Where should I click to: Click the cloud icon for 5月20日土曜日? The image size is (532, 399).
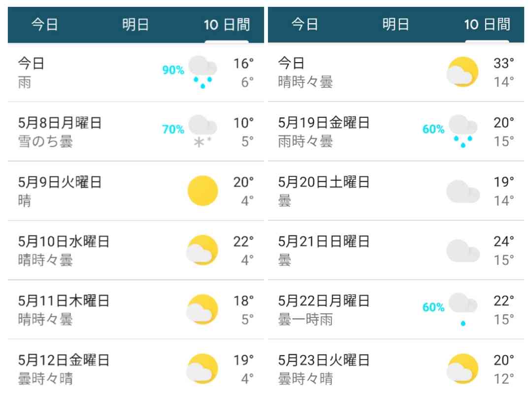point(463,192)
